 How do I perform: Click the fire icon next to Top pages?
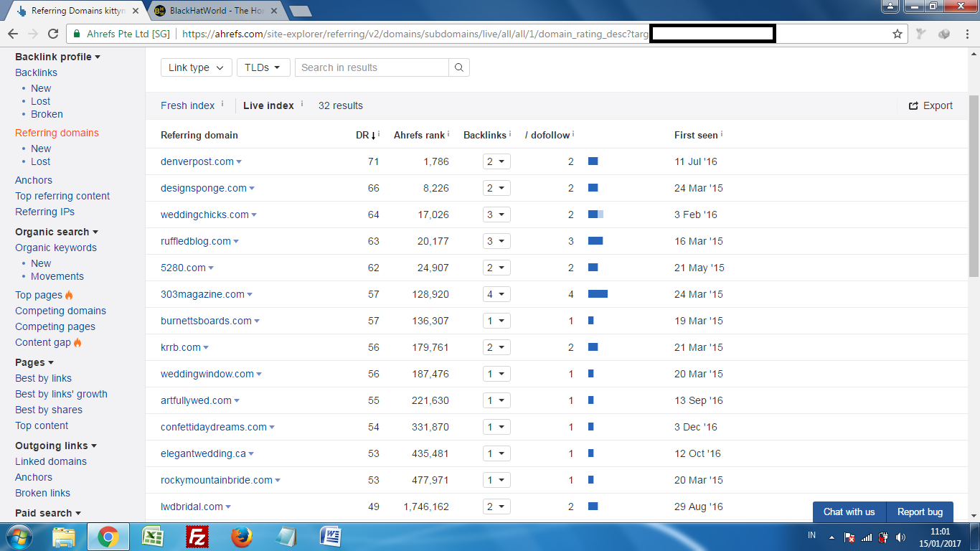69,295
